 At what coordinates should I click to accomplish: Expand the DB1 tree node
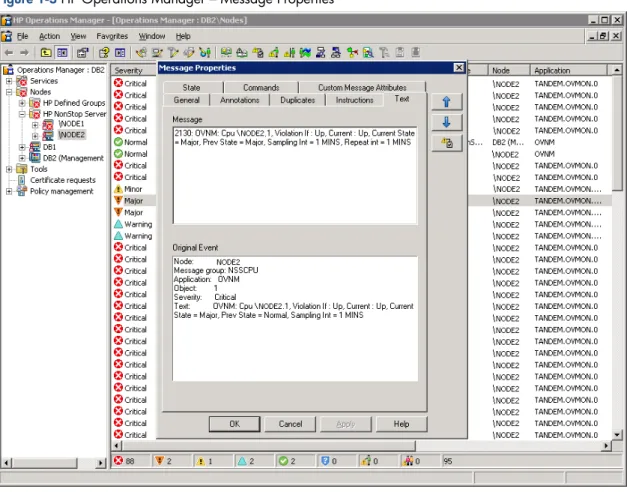(x=22, y=147)
